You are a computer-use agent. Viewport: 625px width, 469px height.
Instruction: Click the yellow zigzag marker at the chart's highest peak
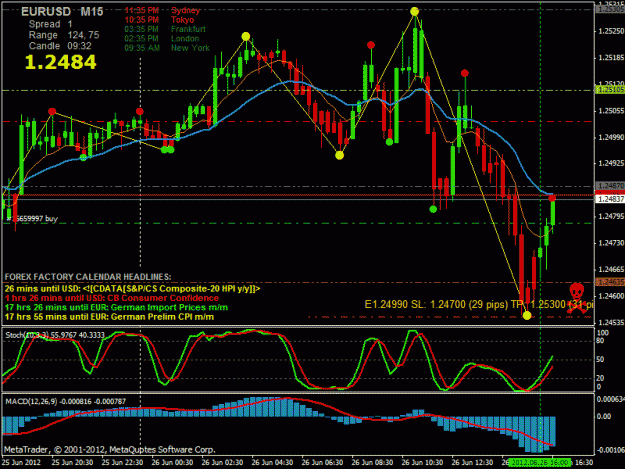[415, 12]
